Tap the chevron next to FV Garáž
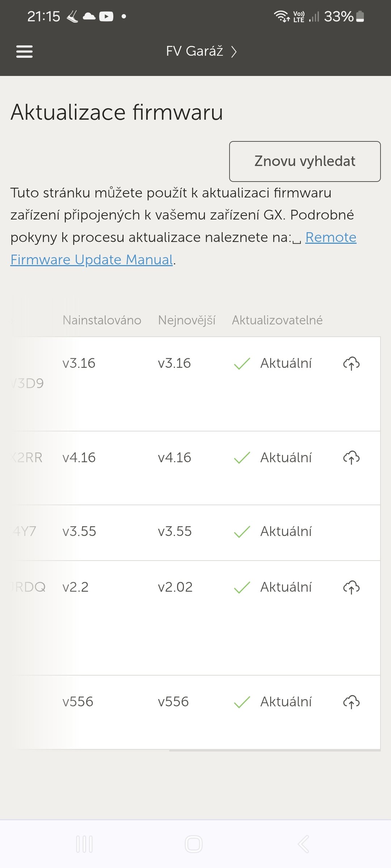 click(234, 52)
